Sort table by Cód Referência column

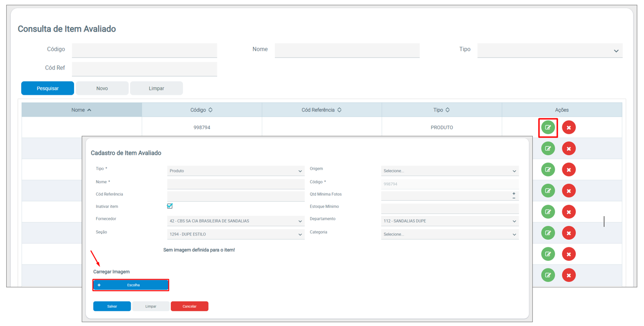click(x=339, y=110)
